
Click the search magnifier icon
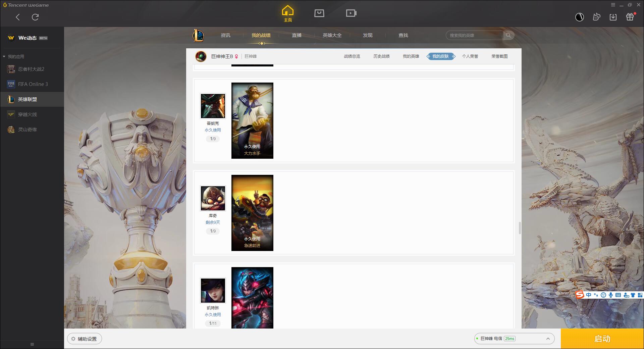[x=508, y=35]
